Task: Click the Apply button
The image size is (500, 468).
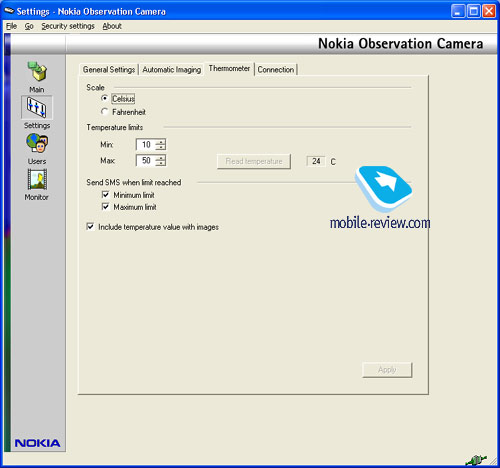Action: pos(387,370)
